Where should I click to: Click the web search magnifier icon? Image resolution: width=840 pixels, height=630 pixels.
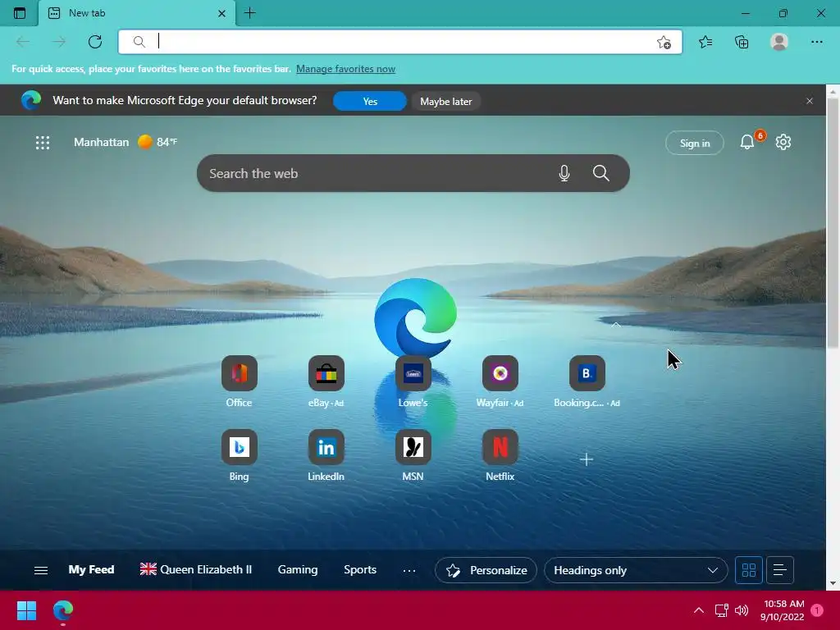tap(601, 173)
